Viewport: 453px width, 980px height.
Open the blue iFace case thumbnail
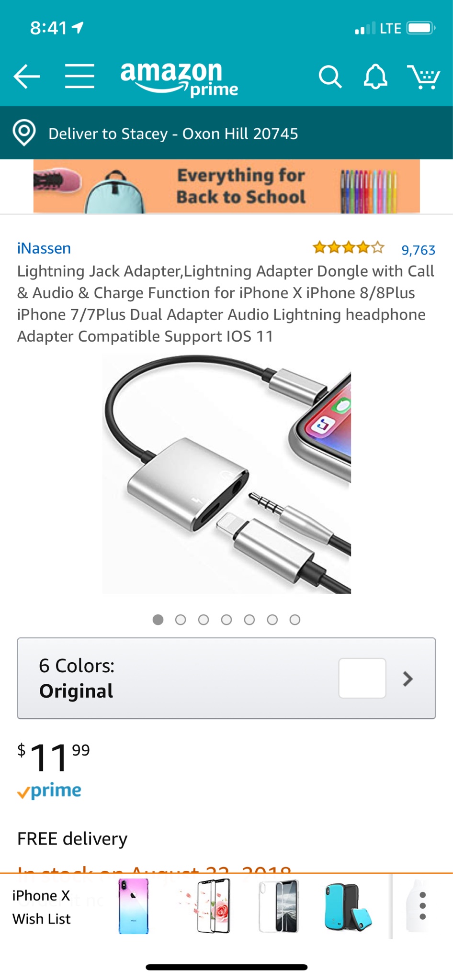(348, 906)
